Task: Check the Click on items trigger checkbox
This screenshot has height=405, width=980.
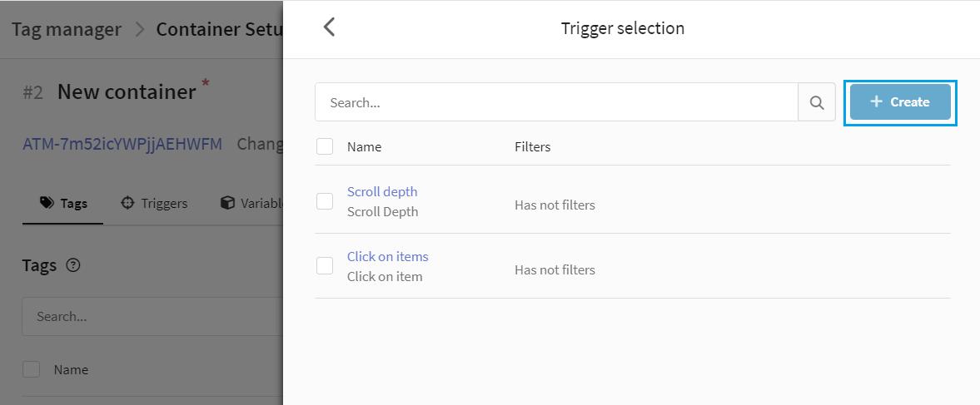Action: 325,266
